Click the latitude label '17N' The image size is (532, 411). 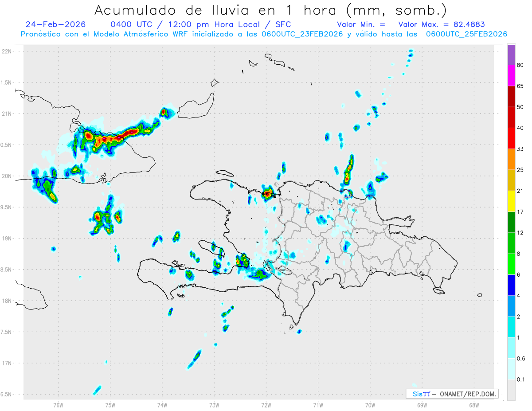tap(7, 363)
